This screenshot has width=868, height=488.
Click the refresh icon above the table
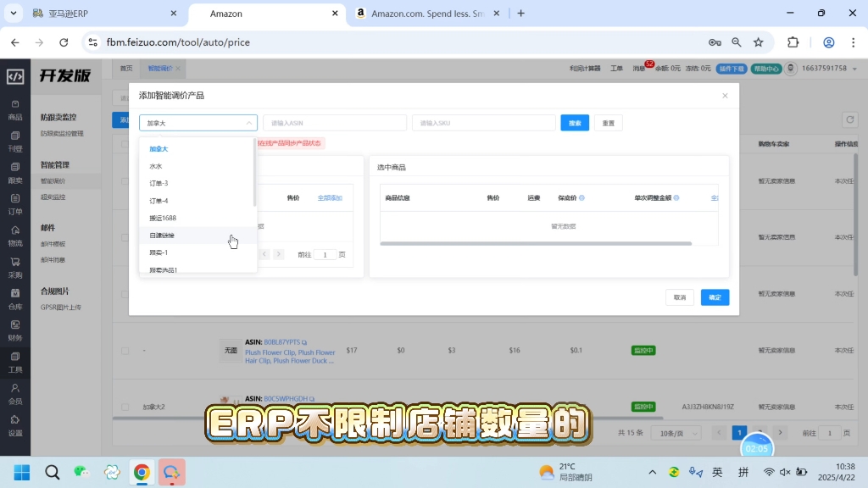click(850, 120)
